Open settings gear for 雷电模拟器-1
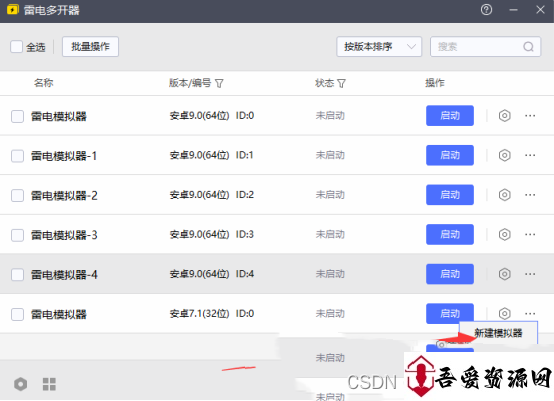 coord(504,155)
